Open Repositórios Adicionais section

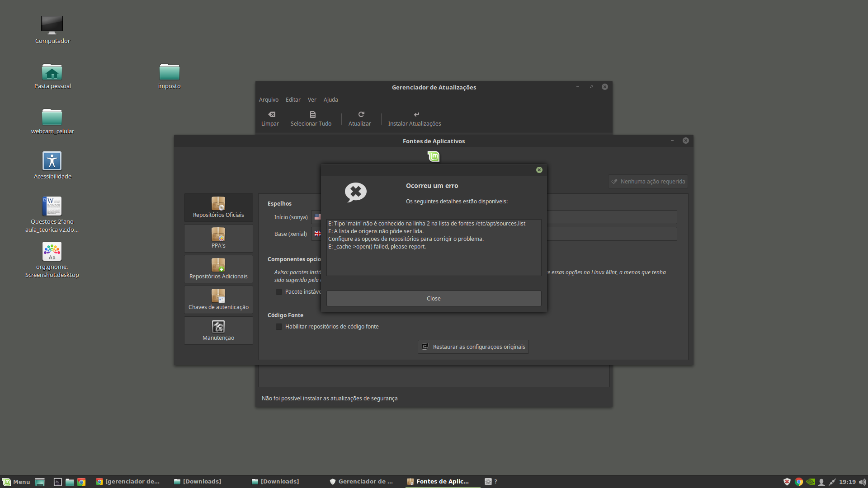(x=218, y=269)
